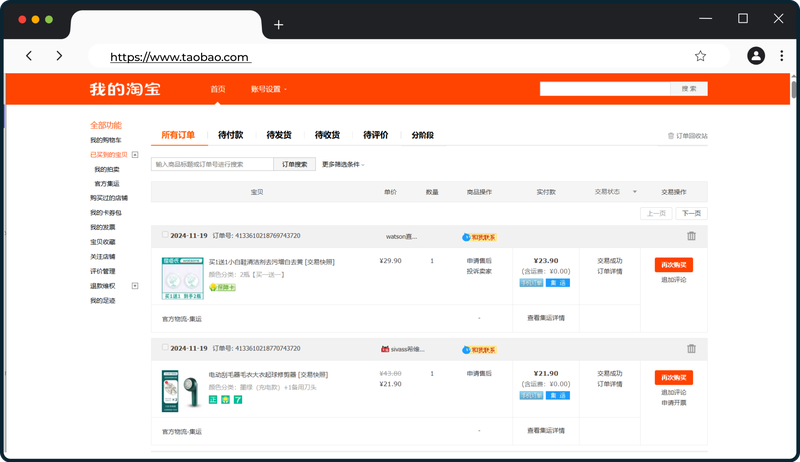Open 宝贝收藏 in the sidebar
800x462 pixels.
[x=103, y=242]
